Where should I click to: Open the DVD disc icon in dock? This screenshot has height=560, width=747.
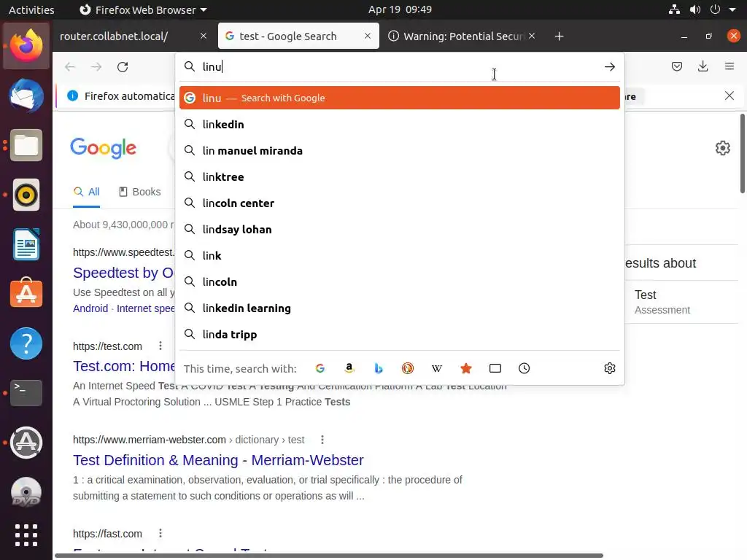point(26,492)
